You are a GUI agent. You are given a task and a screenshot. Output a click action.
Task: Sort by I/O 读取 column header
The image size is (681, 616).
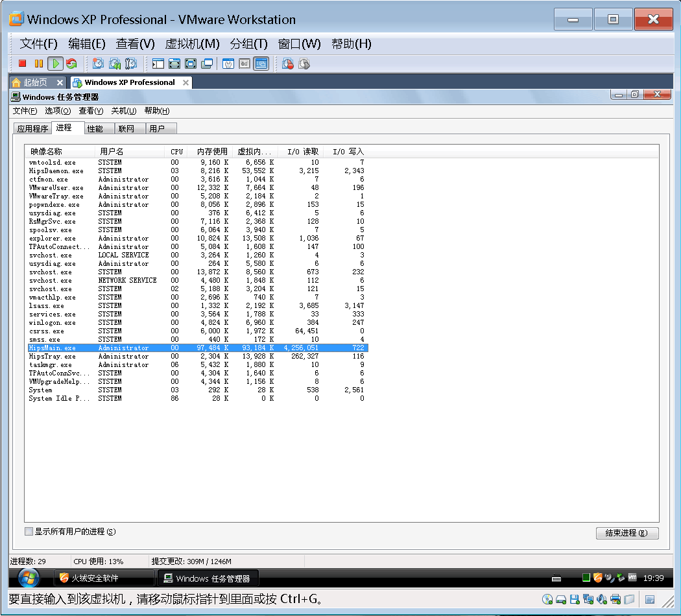pos(302,152)
